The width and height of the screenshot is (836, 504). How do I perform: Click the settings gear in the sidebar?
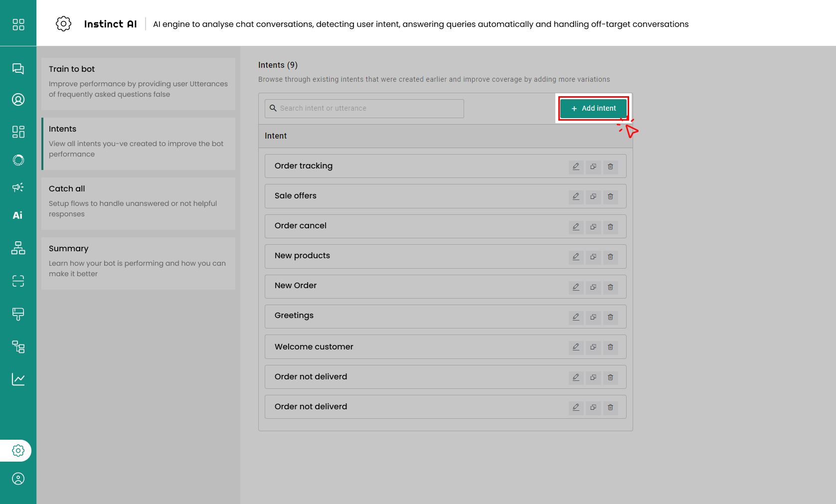(x=18, y=451)
